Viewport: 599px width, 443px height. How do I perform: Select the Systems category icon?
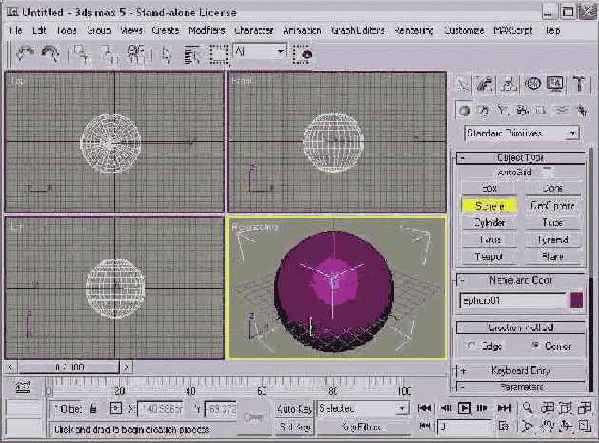pyautogui.click(x=582, y=111)
